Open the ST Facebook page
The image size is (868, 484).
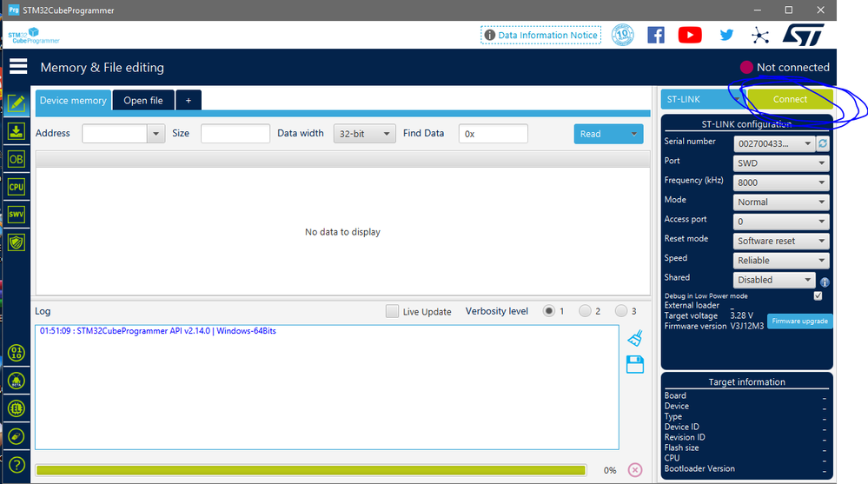point(655,35)
